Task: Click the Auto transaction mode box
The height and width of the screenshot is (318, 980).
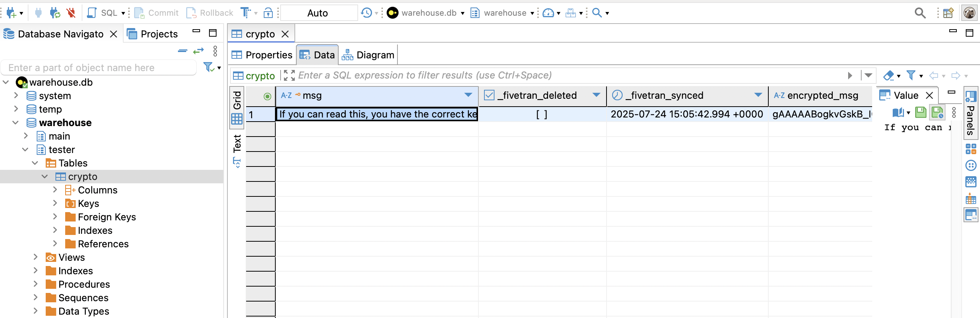Action: 318,13
